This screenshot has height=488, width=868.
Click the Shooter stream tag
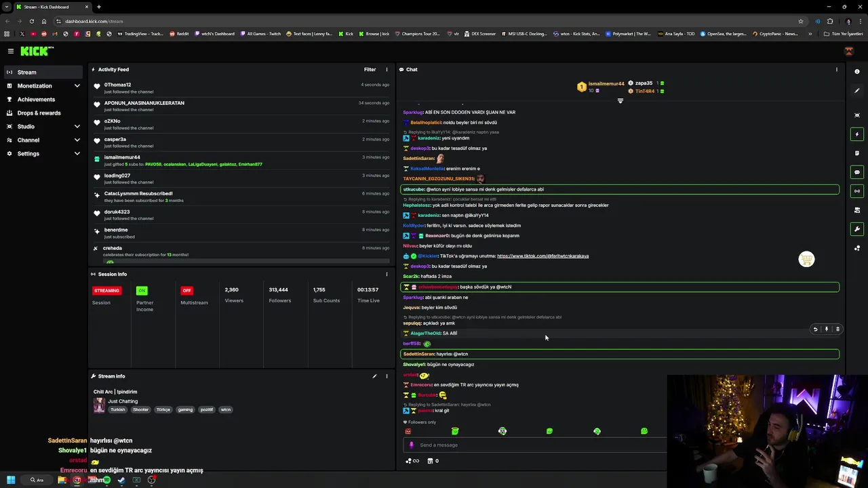[x=140, y=409]
